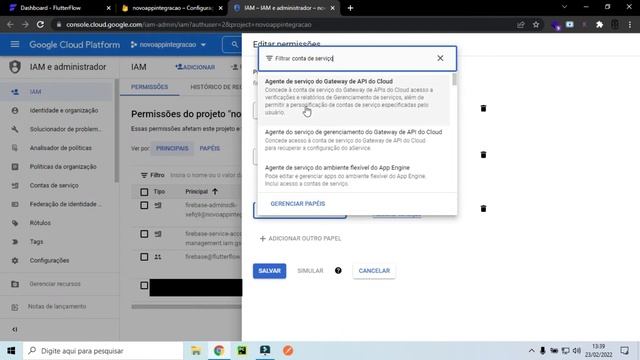640x360 pixels.
Task: Click the horizontal scrollbar under the permissions table
Action: click(187, 307)
